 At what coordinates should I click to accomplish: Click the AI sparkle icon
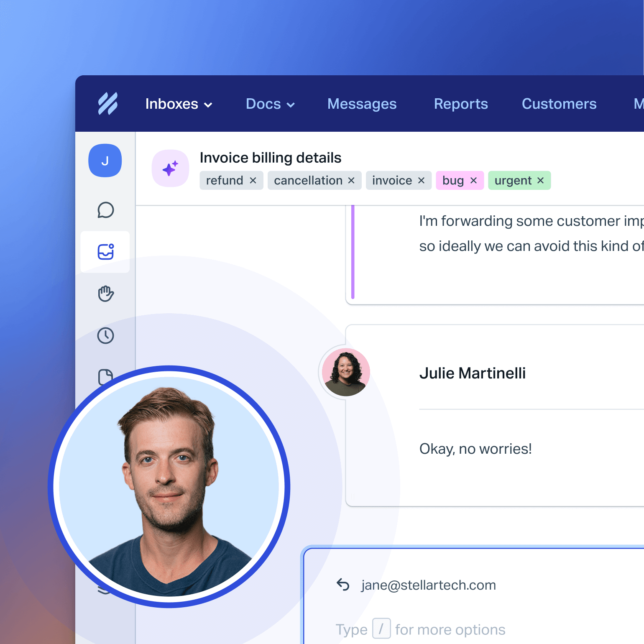[170, 169]
